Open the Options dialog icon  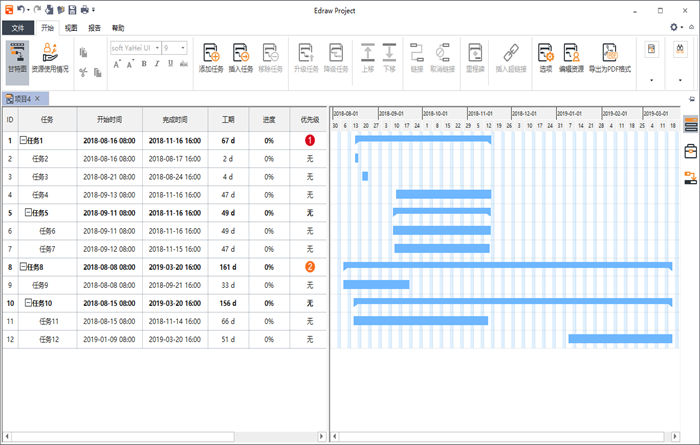(546, 53)
